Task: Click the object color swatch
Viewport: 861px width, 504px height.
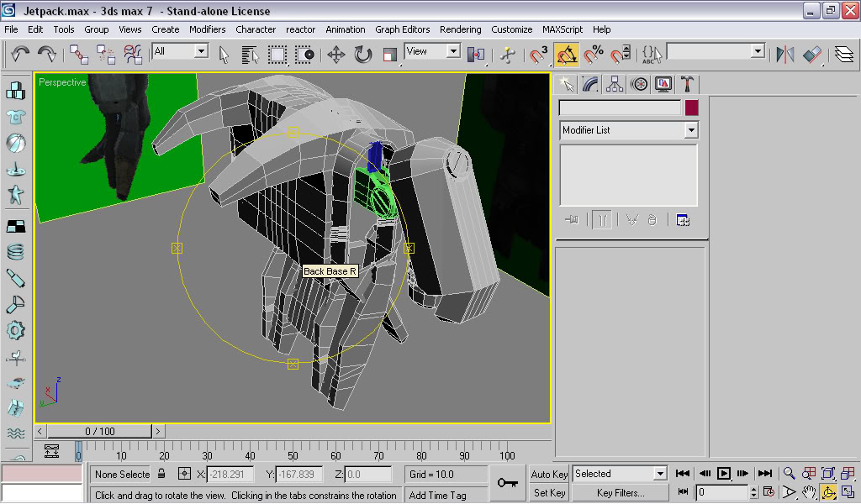Action: point(691,108)
